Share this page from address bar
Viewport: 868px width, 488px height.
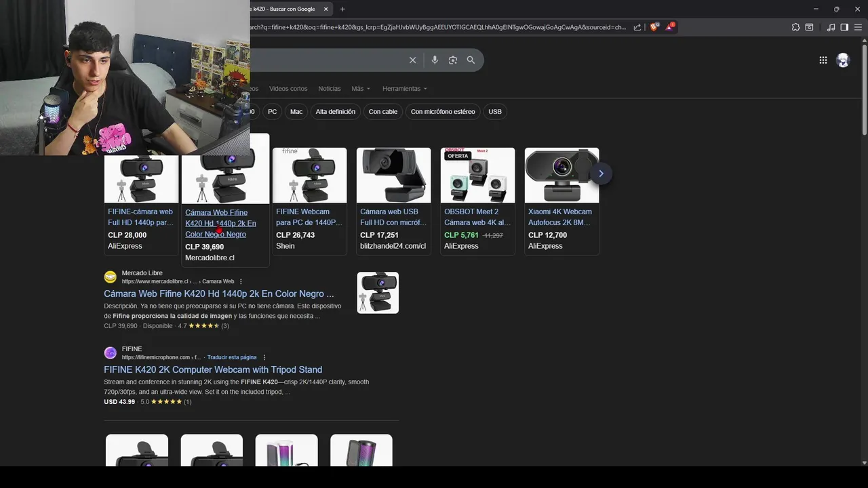pos(637,27)
